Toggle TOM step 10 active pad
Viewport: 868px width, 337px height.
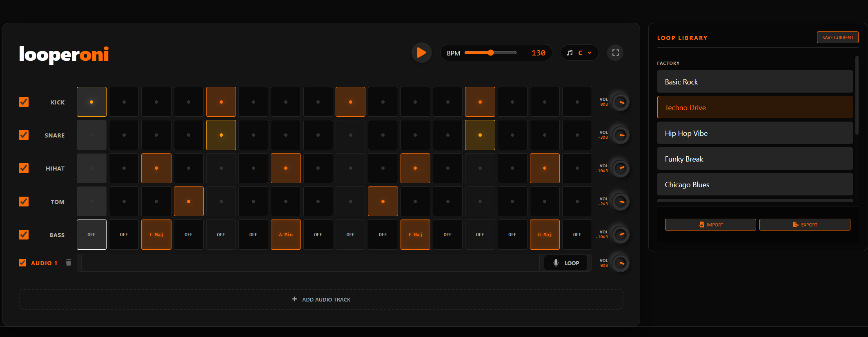tap(383, 202)
